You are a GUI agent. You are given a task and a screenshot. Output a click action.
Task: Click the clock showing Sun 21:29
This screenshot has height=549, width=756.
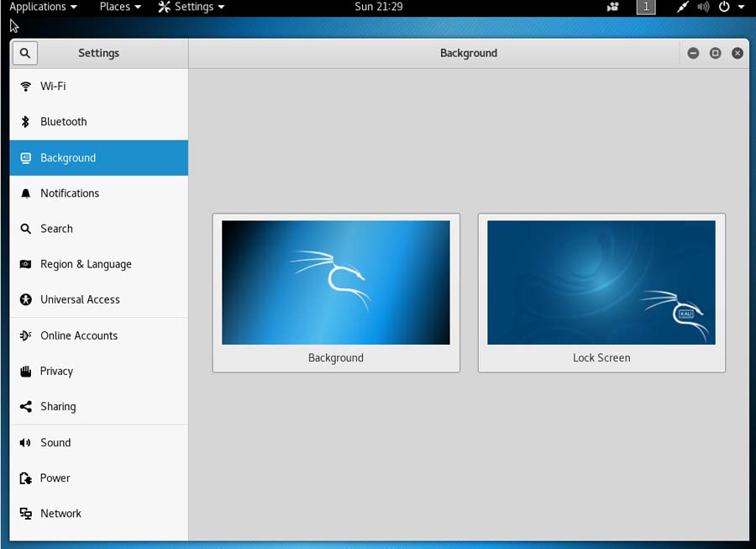[x=378, y=7]
